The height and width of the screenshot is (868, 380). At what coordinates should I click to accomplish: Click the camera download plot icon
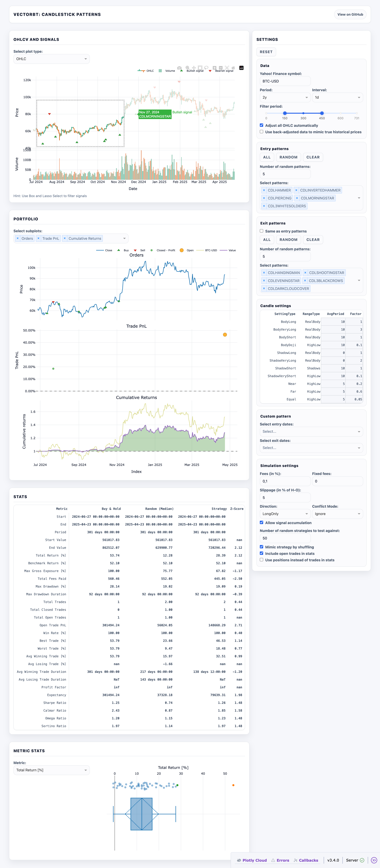[179, 68]
